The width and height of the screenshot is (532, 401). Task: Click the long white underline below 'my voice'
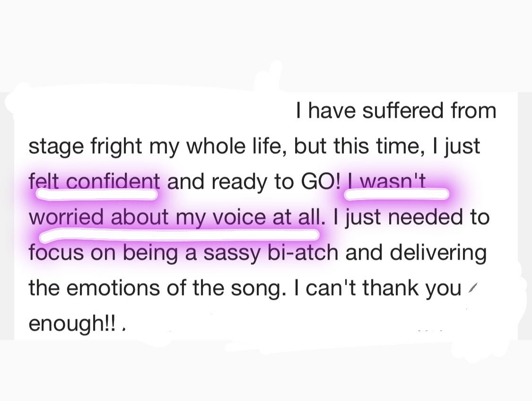[x=180, y=235]
